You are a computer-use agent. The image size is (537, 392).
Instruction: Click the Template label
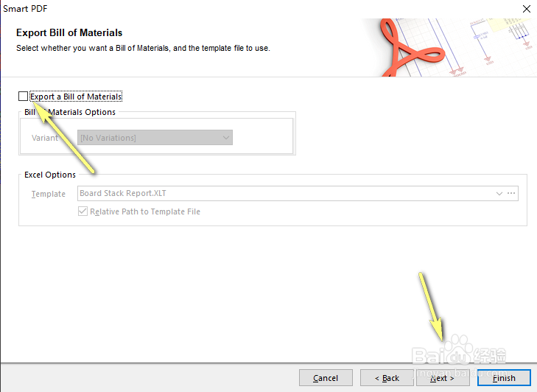click(49, 194)
